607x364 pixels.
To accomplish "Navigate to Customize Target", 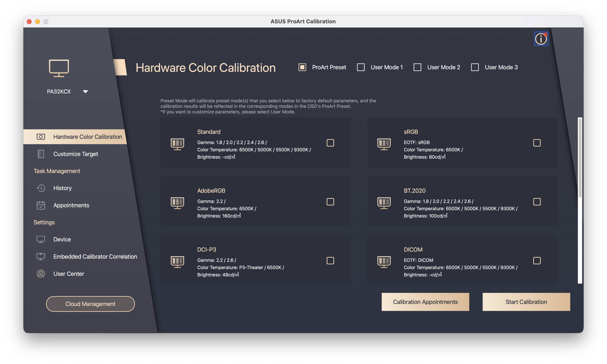I will (x=76, y=154).
